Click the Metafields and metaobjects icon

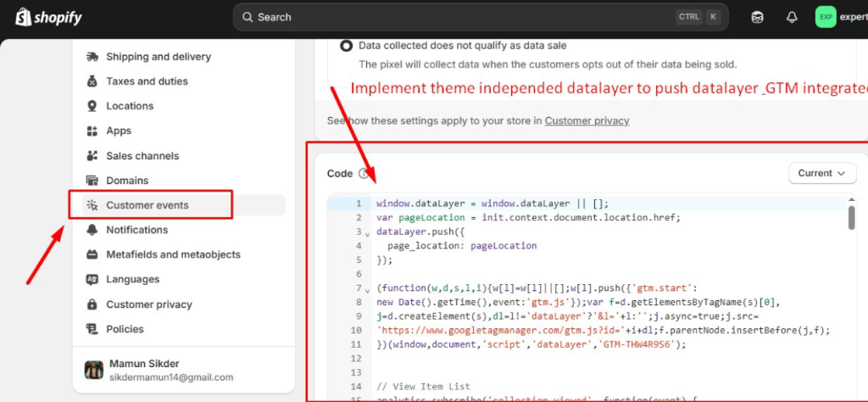[92, 254]
